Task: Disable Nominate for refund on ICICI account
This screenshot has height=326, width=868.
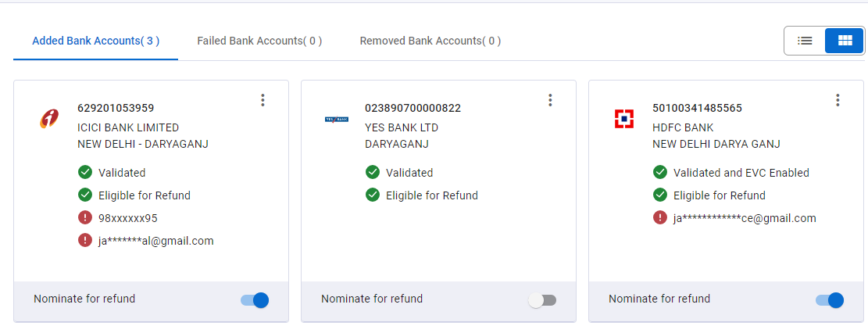Action: tap(255, 300)
